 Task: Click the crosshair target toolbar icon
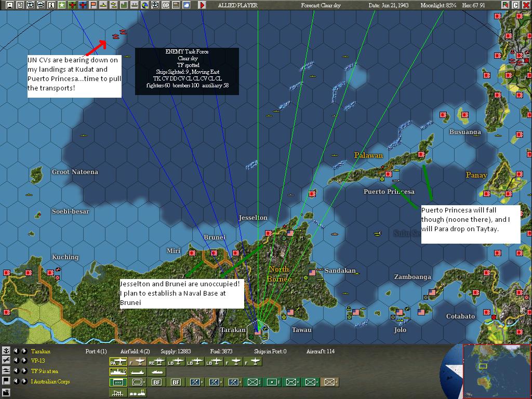155,5
